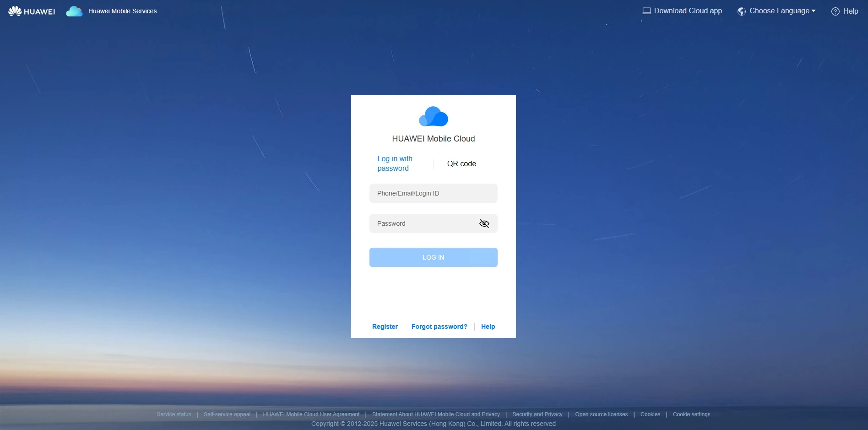
Task: Click the Download Cloud app monitor icon
Action: [x=647, y=11]
